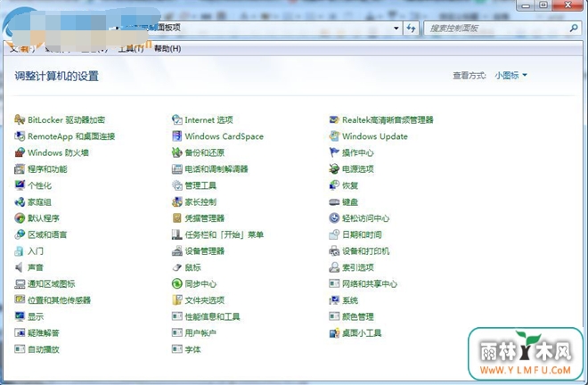
Task: Click the RemoteApp 和桌面连接 icon
Action: click(20, 136)
